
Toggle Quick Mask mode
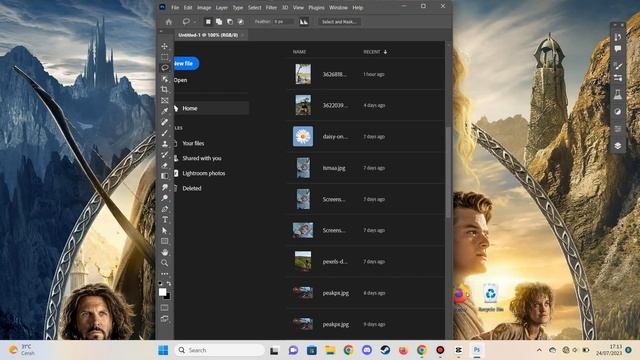tap(164, 308)
